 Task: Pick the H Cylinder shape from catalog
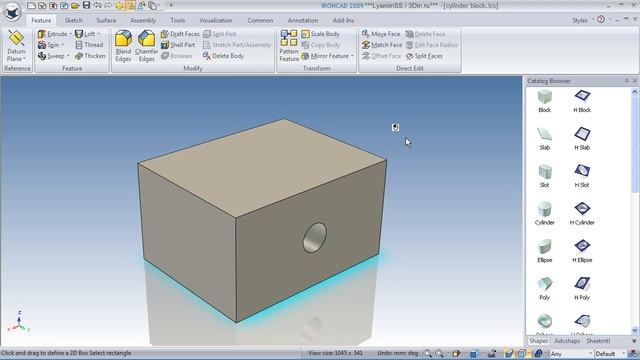tap(582, 214)
